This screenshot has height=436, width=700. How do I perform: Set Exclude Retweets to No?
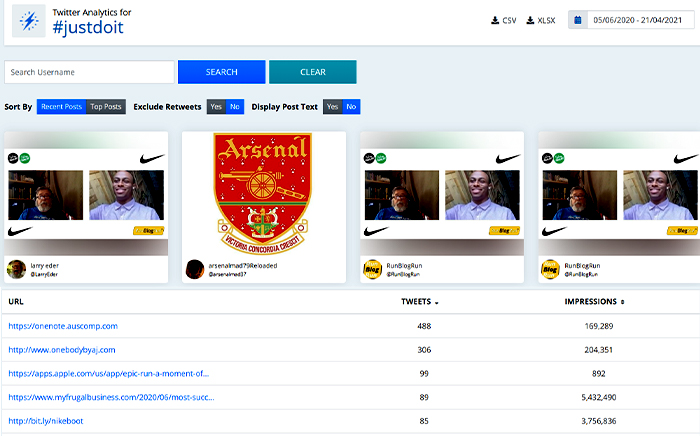point(235,107)
